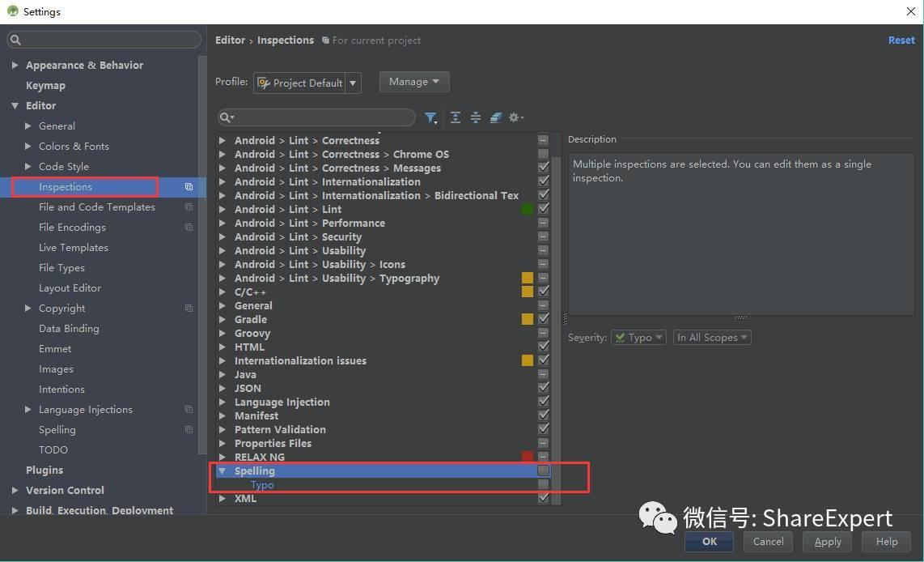This screenshot has height=562, width=924.
Task: Click the reset to empty eraser icon
Action: point(496,117)
